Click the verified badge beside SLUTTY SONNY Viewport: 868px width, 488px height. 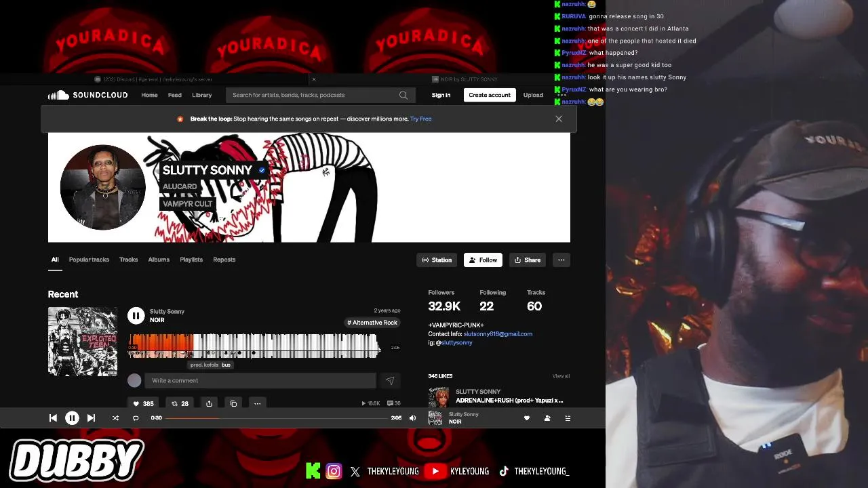(x=262, y=170)
